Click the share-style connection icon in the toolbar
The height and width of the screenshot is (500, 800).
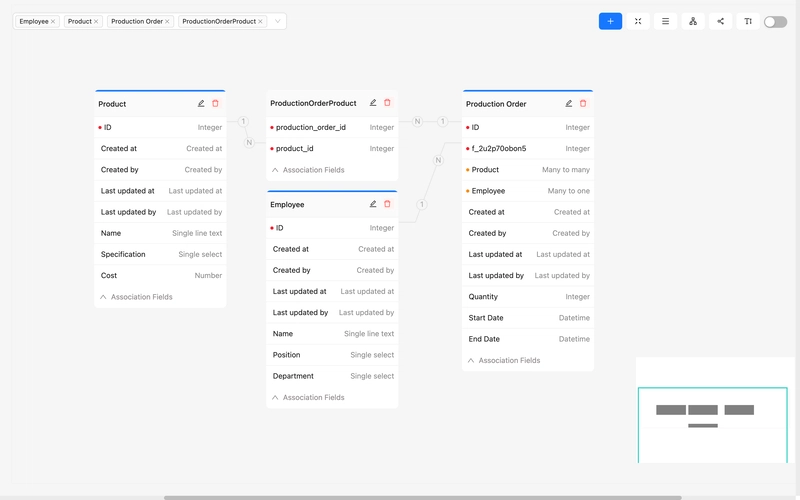[x=720, y=21]
